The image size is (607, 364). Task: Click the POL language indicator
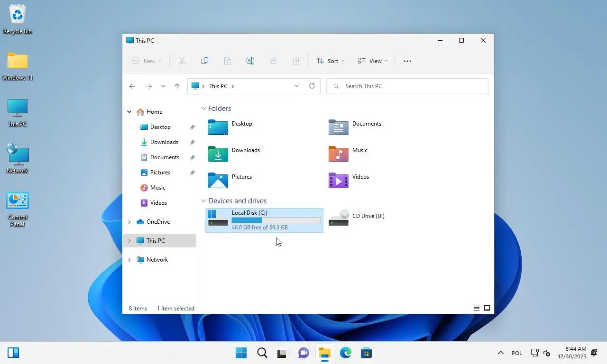517,353
